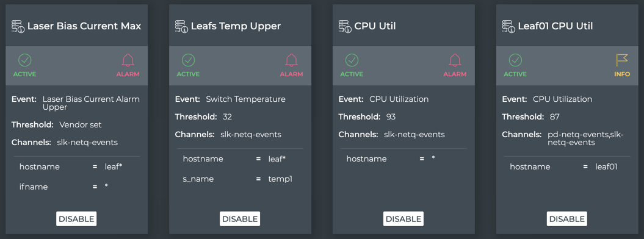This screenshot has width=644, height=239.
Task: Open the Leafs Temp Upper card title
Action: [x=236, y=26]
